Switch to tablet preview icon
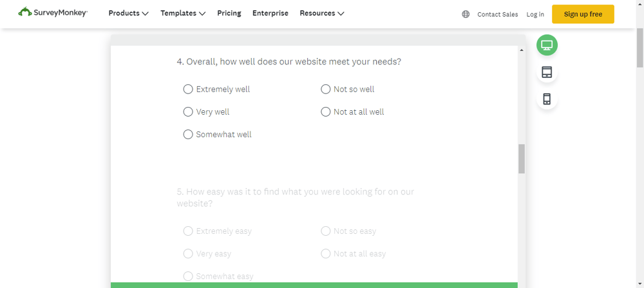Screen dimensions: 644x288 [547, 72]
